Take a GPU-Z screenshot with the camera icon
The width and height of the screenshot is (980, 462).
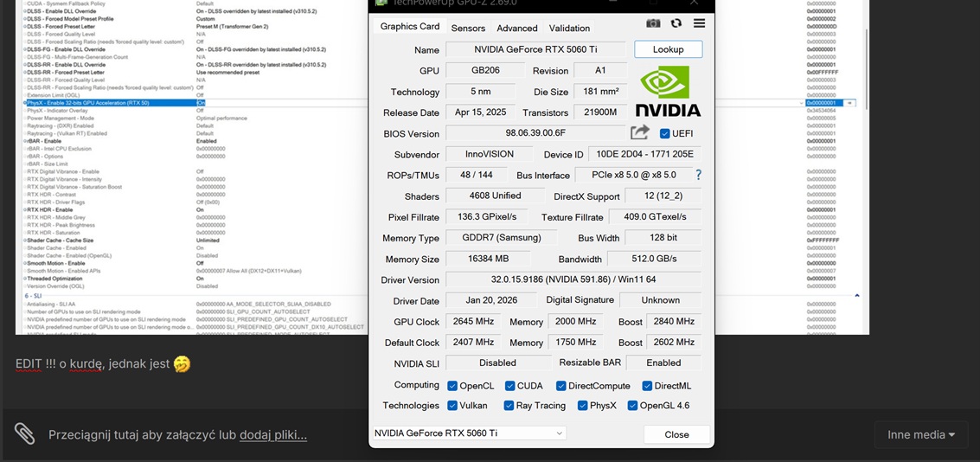pyautogui.click(x=653, y=23)
